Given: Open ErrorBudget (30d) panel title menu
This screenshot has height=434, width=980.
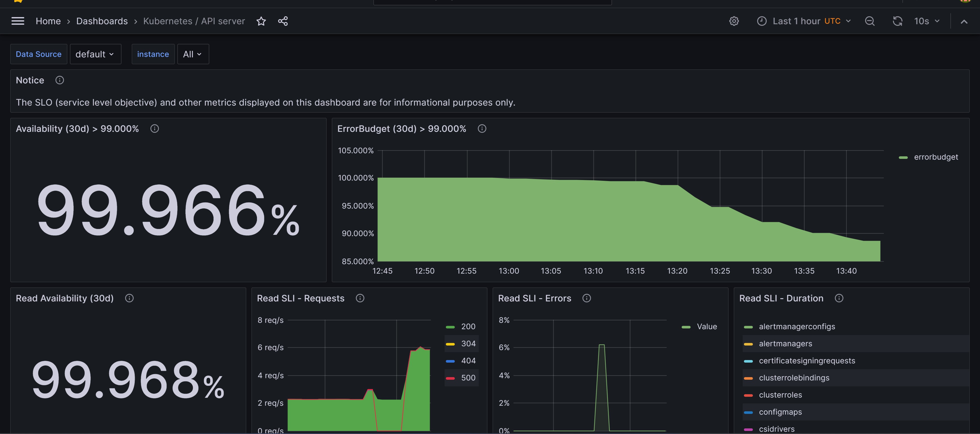Looking at the screenshot, I should click(401, 129).
